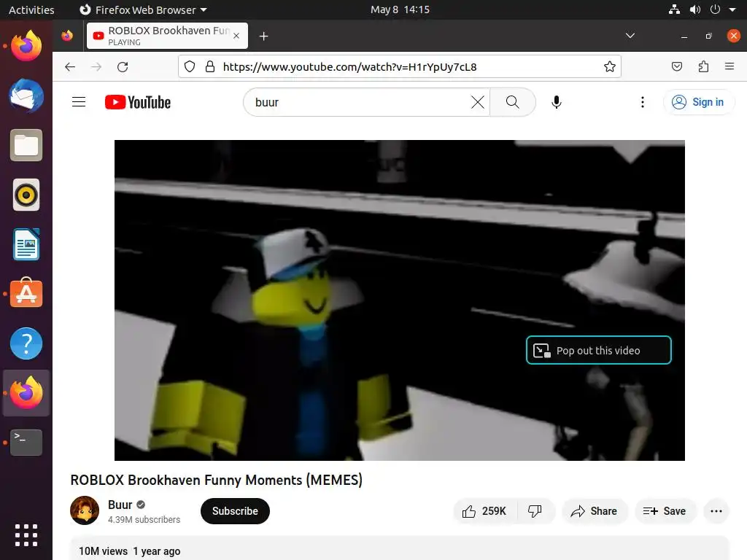Open Help from dock
The height and width of the screenshot is (560, 747).
pos(26,343)
